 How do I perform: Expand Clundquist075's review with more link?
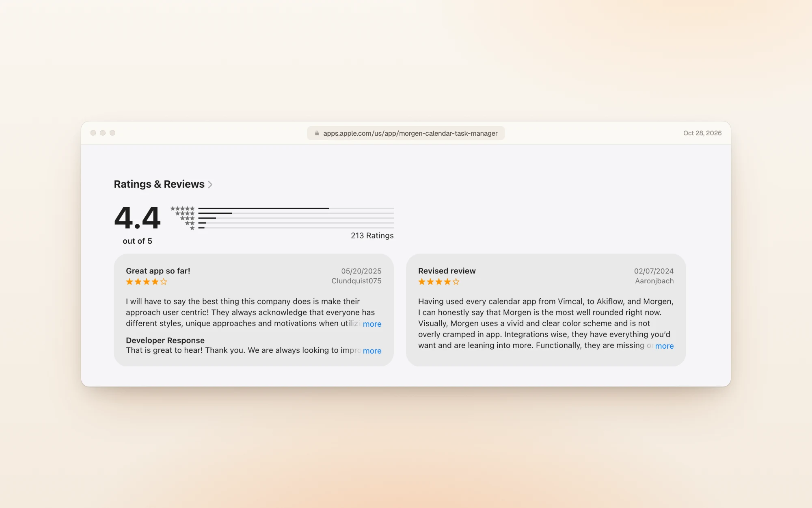372,324
